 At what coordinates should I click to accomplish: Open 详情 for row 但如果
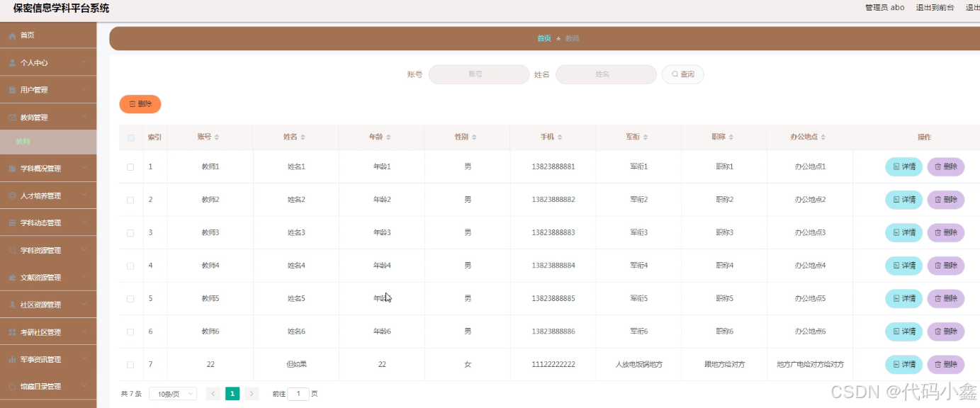click(x=903, y=364)
